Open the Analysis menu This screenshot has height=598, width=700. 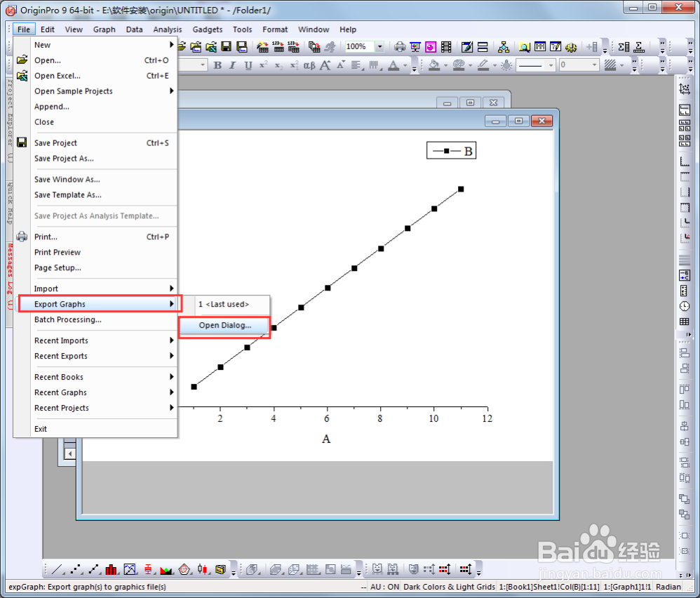168,29
